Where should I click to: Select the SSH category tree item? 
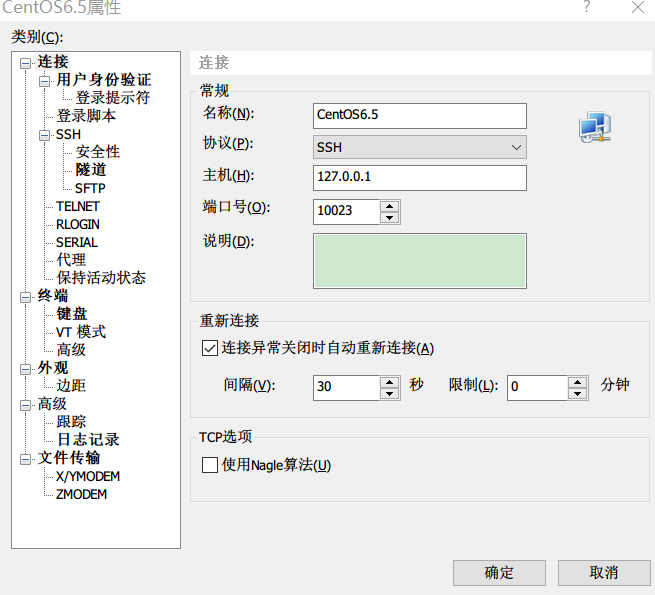tap(69, 135)
